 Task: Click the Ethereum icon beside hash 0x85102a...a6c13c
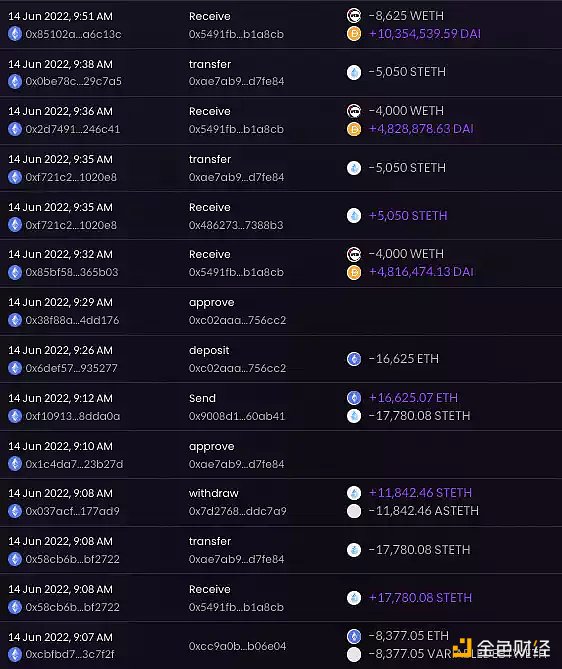pyautogui.click(x=15, y=34)
